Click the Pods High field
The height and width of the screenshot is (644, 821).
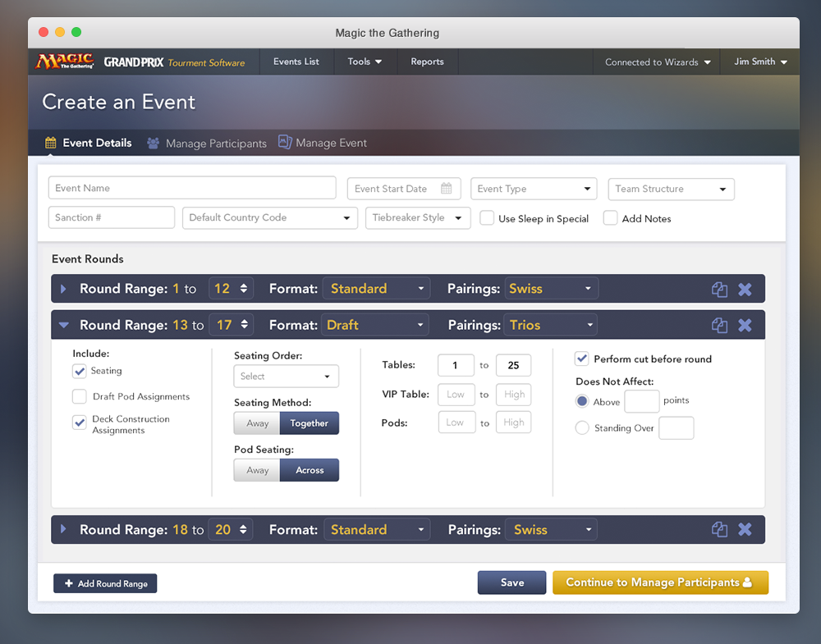coord(514,422)
